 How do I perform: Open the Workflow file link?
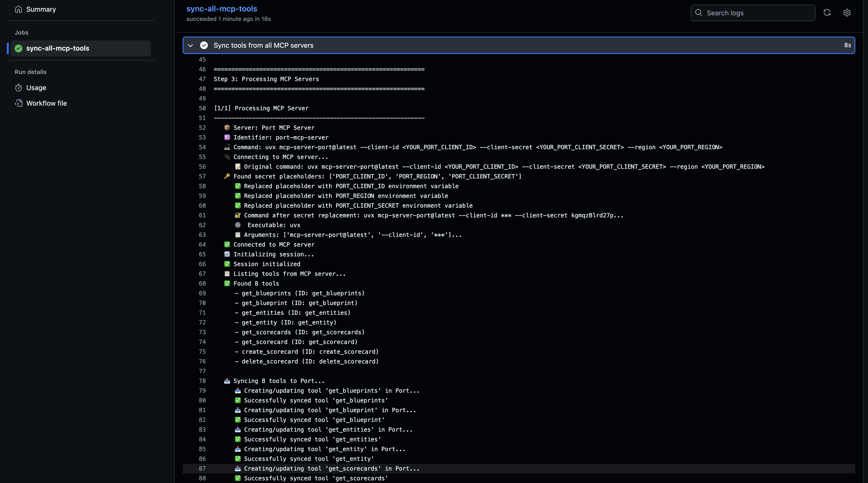click(x=46, y=103)
